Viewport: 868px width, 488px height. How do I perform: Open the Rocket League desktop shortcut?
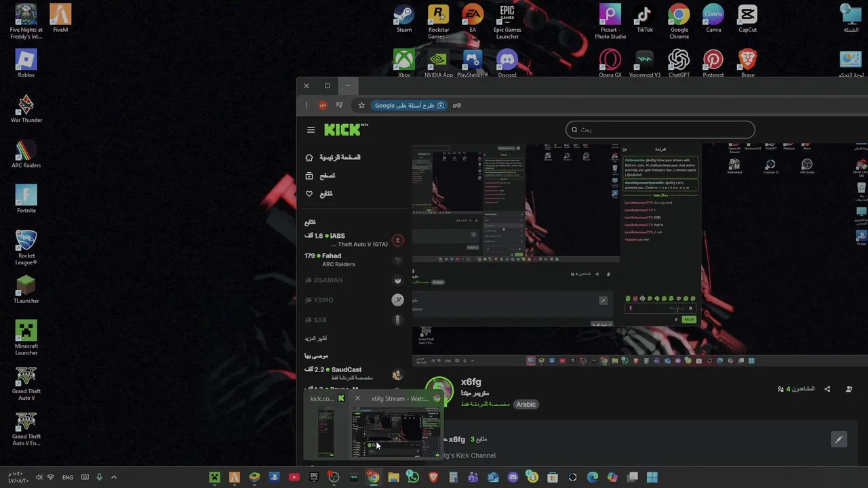point(26,247)
